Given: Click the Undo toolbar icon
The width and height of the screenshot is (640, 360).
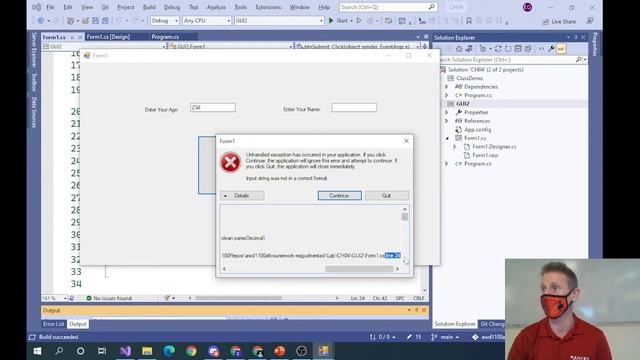Looking at the screenshot, I should coord(119,20).
